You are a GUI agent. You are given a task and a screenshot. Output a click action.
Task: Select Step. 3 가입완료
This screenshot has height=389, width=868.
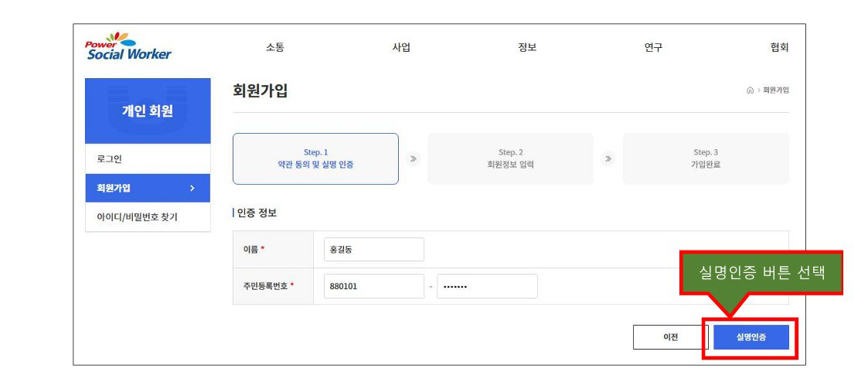point(706,159)
